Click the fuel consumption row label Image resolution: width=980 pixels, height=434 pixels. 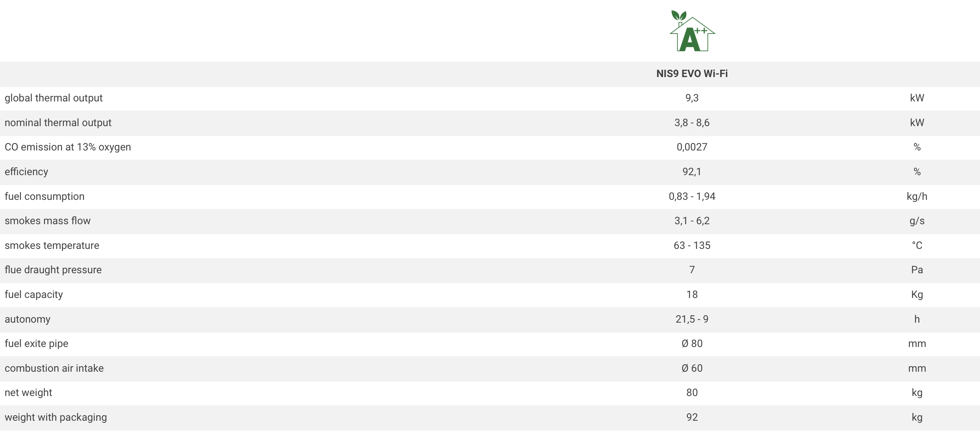pyautogui.click(x=45, y=196)
